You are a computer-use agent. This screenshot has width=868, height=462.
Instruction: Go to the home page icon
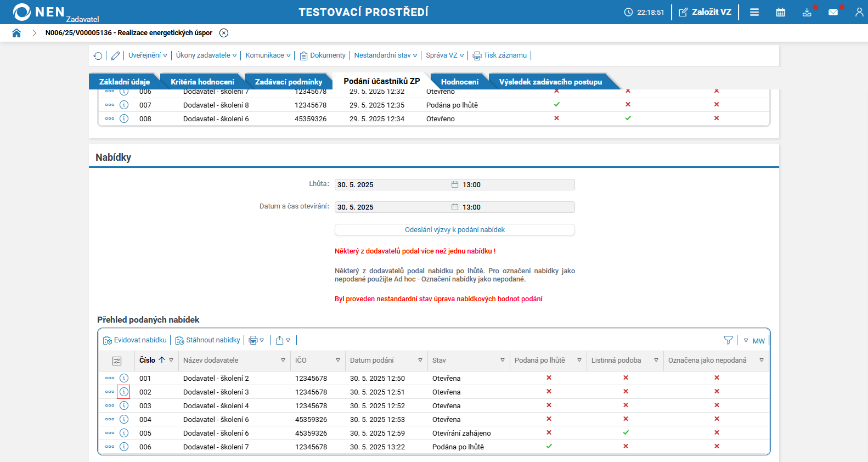pos(16,33)
